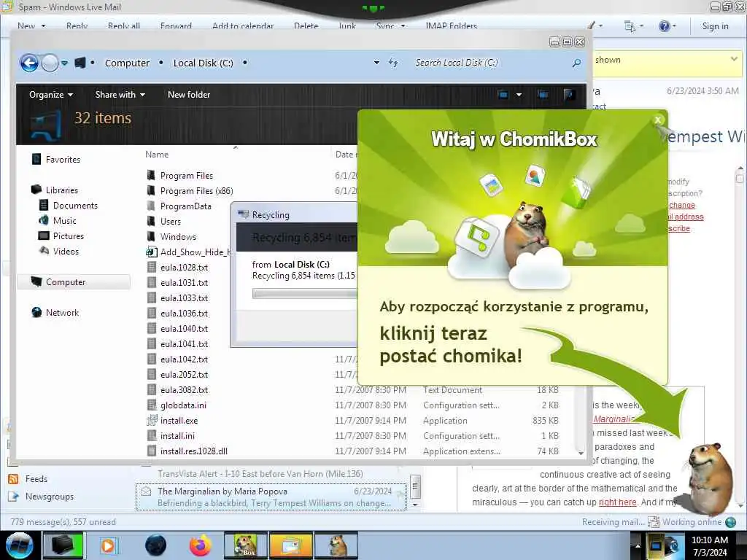Select the install.res.1028.dll file
The width and height of the screenshot is (747, 560).
[194, 451]
